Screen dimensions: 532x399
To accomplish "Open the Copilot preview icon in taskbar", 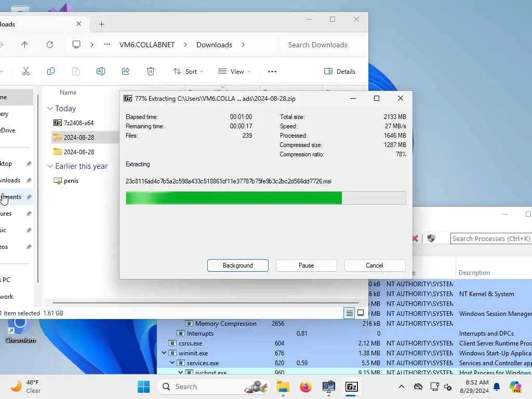I will click(515, 387).
